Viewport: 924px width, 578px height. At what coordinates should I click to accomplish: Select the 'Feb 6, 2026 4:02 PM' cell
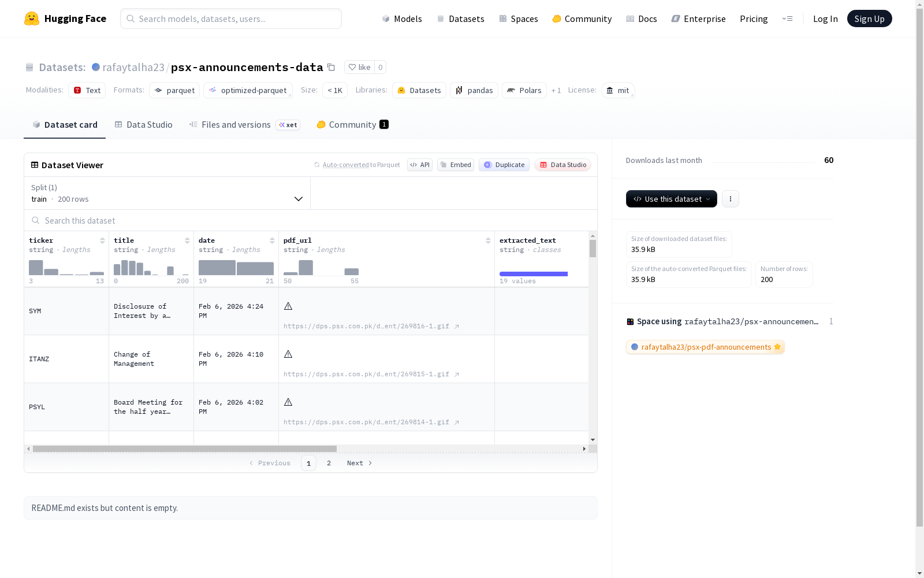[x=236, y=407]
